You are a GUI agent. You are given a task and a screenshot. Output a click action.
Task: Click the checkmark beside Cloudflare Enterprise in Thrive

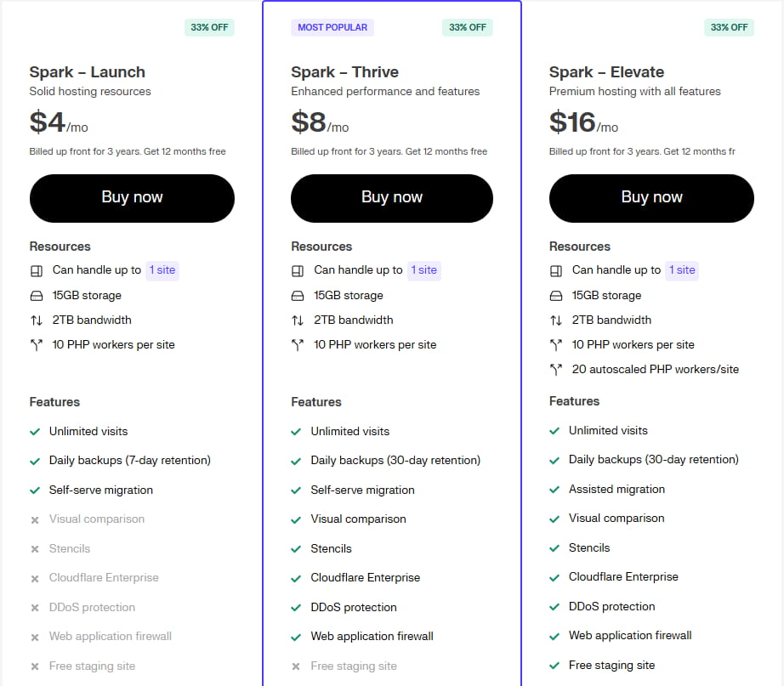click(x=296, y=578)
